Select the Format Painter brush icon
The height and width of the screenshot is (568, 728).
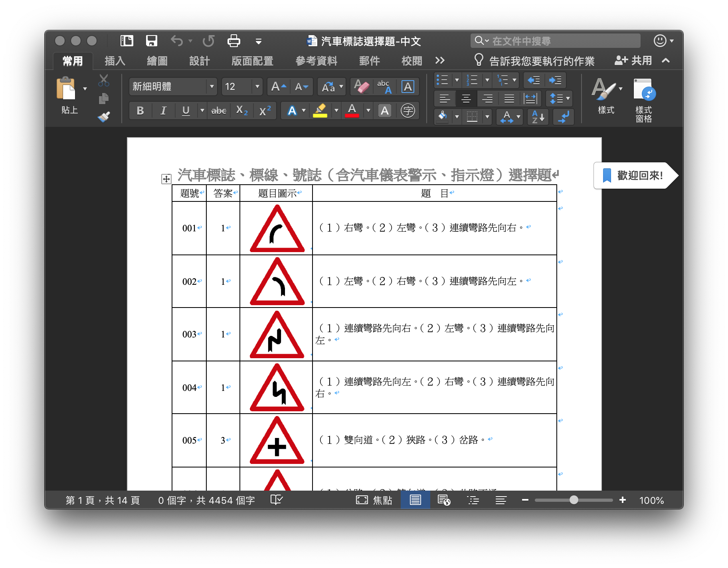(104, 116)
